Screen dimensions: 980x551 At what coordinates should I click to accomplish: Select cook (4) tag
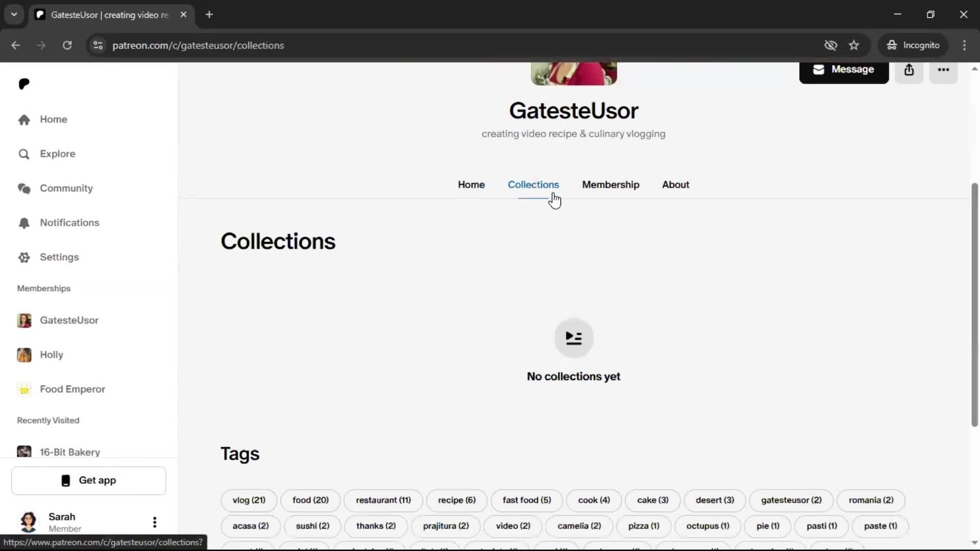[594, 500]
